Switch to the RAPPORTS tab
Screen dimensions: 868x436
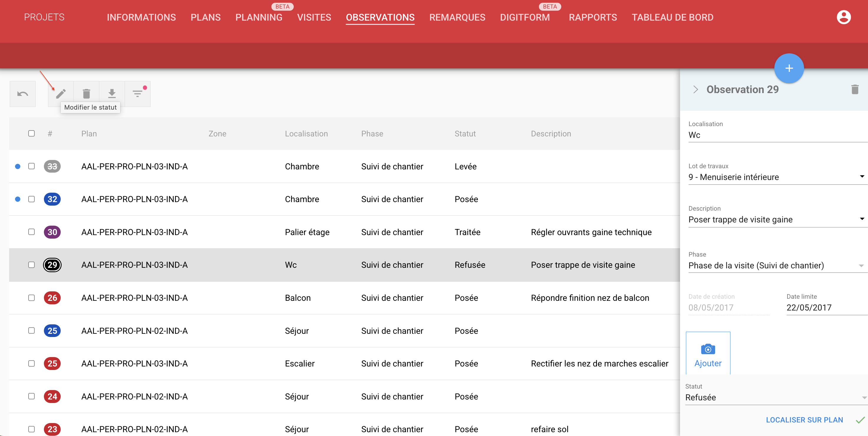[x=593, y=17]
